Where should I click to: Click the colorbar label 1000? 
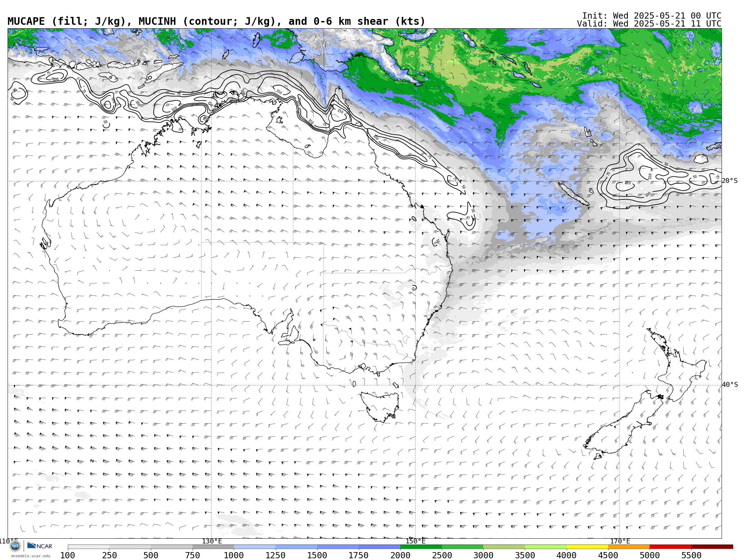[234, 555]
